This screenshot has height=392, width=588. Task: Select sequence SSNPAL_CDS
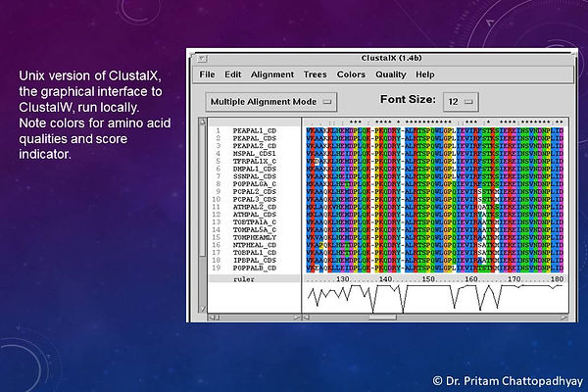tap(254, 176)
